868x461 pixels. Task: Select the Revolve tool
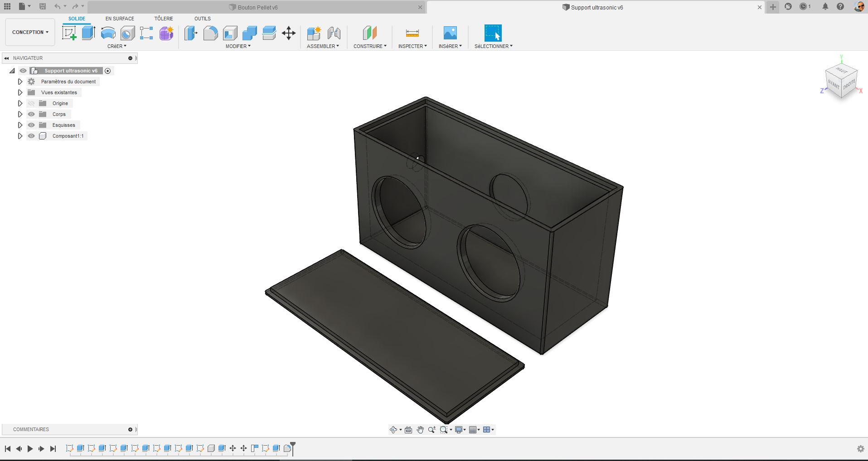coord(108,33)
